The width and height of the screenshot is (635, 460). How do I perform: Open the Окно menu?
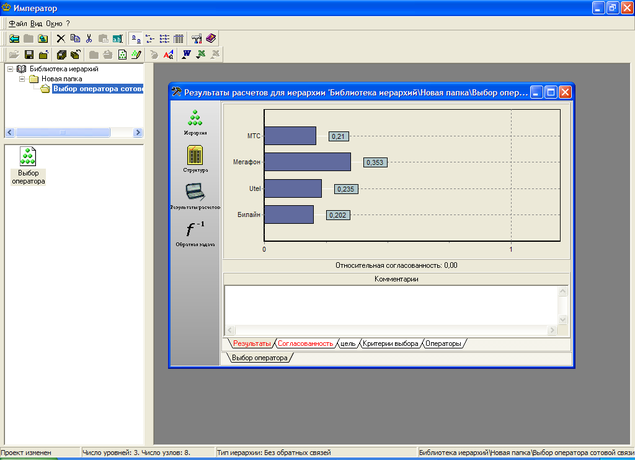pyautogui.click(x=53, y=22)
